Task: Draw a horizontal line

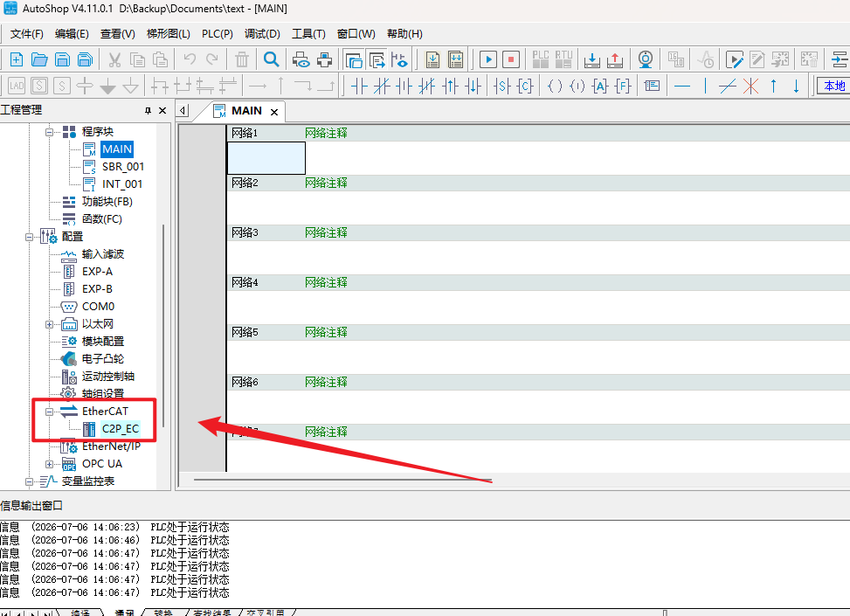Action: click(682, 86)
